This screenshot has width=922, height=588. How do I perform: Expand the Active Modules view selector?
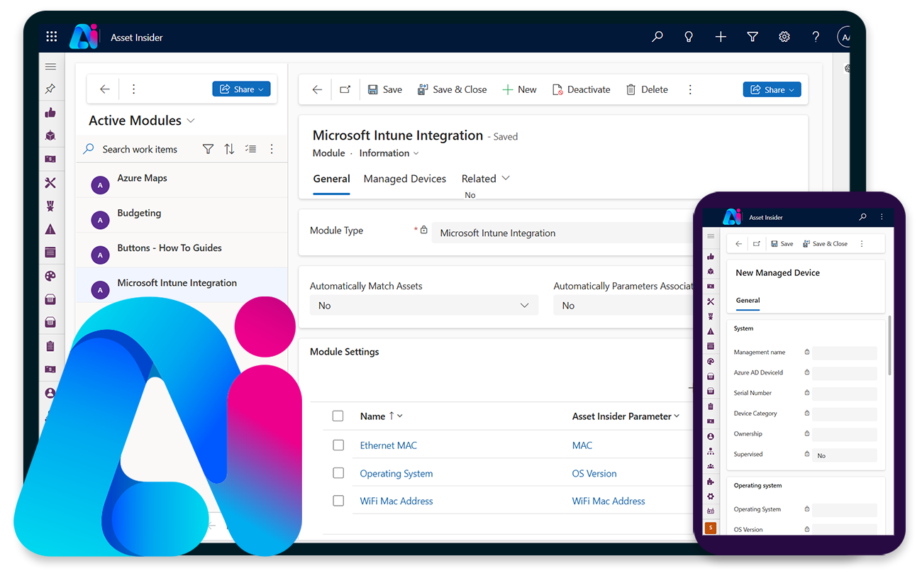tap(191, 121)
